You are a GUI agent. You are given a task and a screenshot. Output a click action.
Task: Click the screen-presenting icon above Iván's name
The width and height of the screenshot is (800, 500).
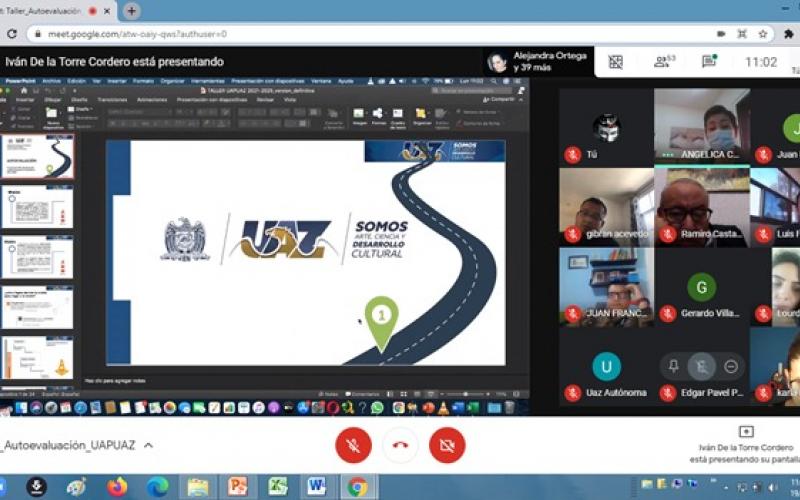pyautogui.click(x=746, y=432)
